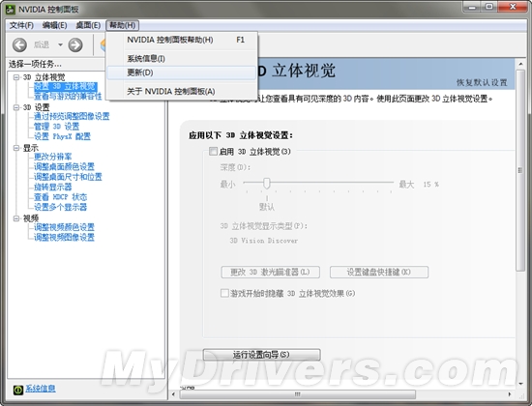Open 调整桌面颜色设置
This screenshot has height=406, width=532.
point(64,166)
